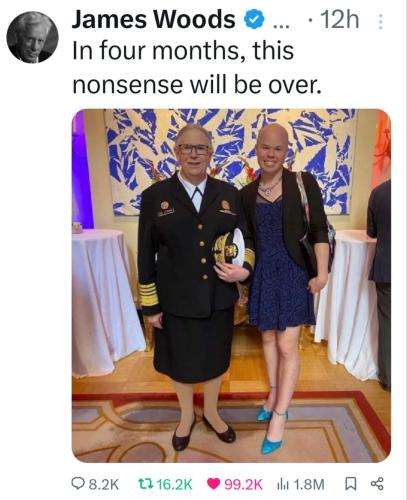Click the line 'nonsense will be over.'

click(197, 85)
